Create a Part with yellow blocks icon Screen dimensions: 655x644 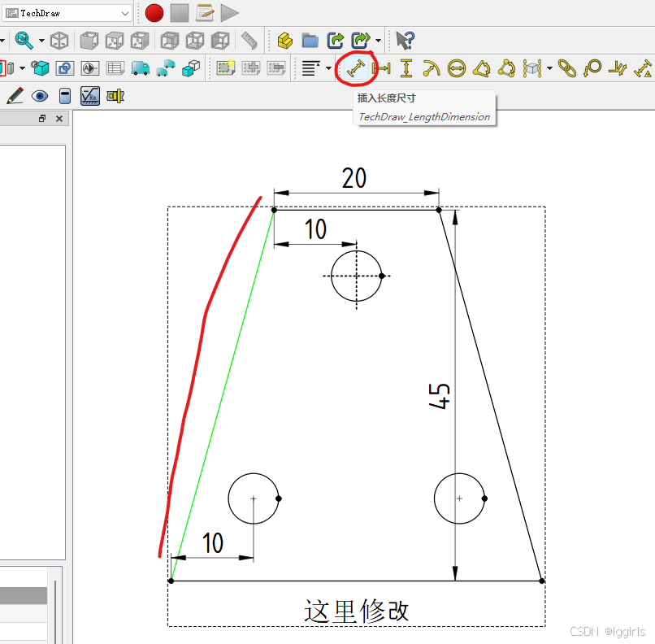[285, 41]
